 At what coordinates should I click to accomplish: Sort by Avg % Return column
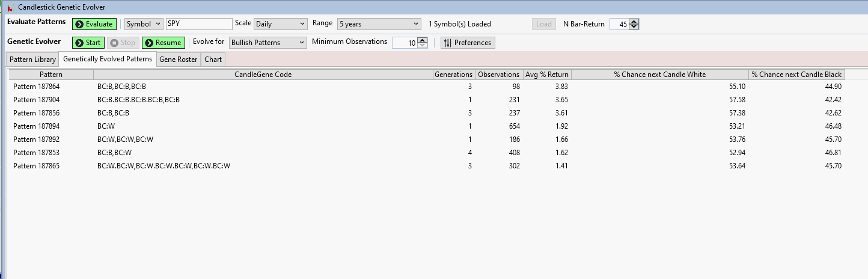click(546, 75)
